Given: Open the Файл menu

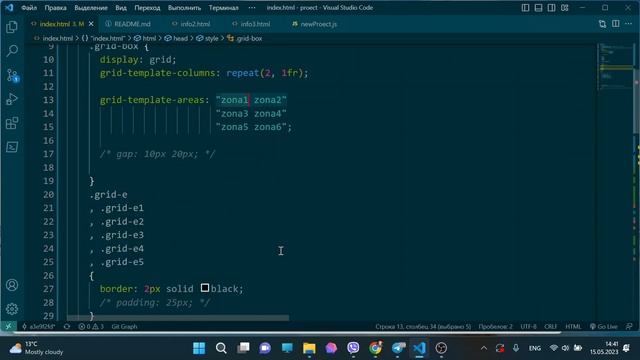Looking at the screenshot, I should pos(29,8).
